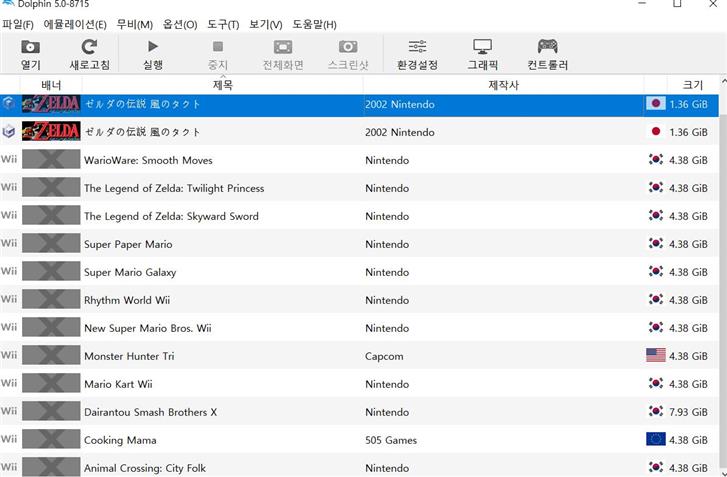Click the Fullscreen (전체화면) toolbar icon

coord(283,47)
